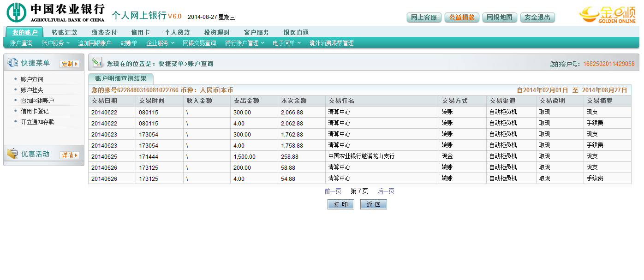Select the 投资理财 tab
The width and height of the screenshot is (644, 280).
[x=216, y=32]
